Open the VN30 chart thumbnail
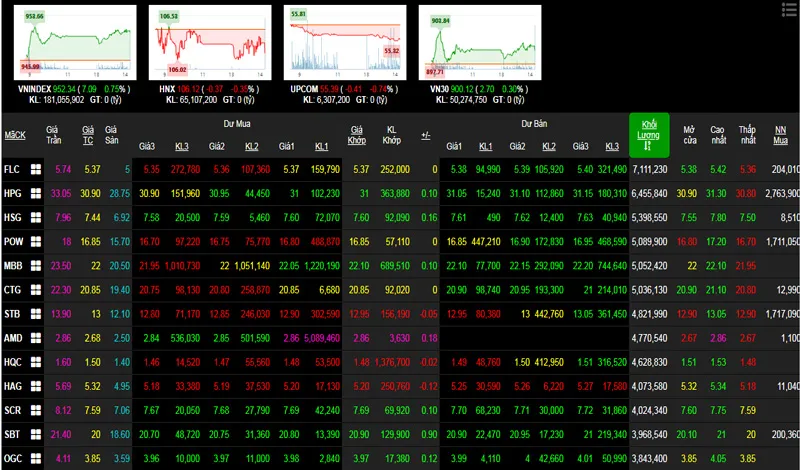 pyautogui.click(x=480, y=42)
